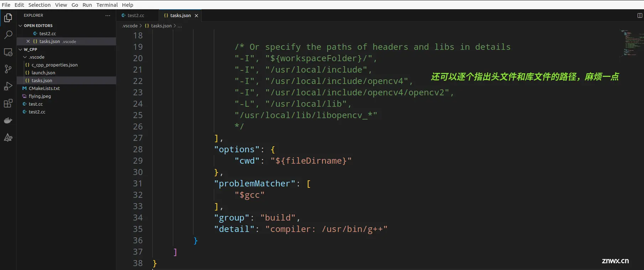Open the Go menu
This screenshot has height=270, width=644.
point(75,5)
